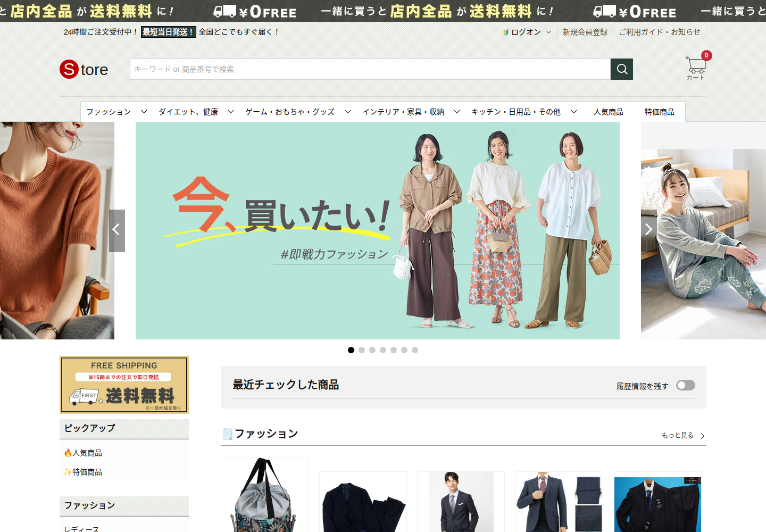Select the second carousel dot
Viewport: 766px width, 532px height.
pos(362,350)
